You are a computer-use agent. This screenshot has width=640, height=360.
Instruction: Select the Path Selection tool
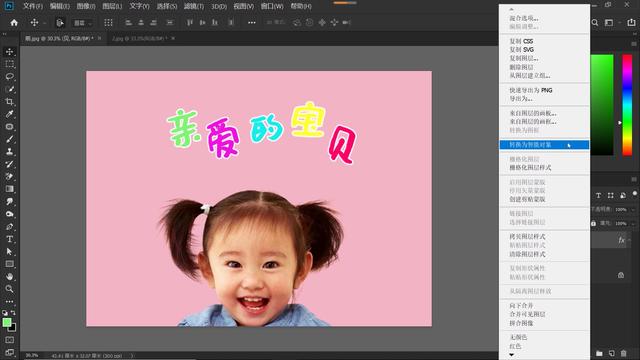pyautogui.click(x=9, y=251)
